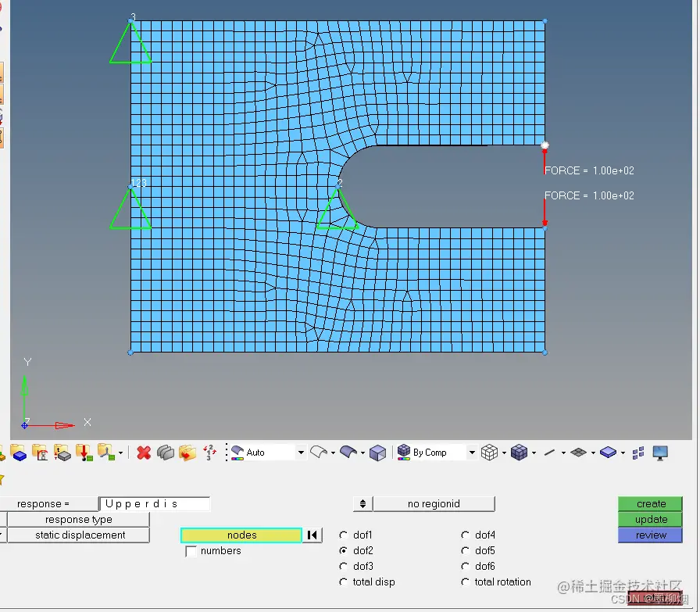Screen dimensions: 700x612
Task: Click the wireframe geometry surface icon
Action: coord(318,452)
